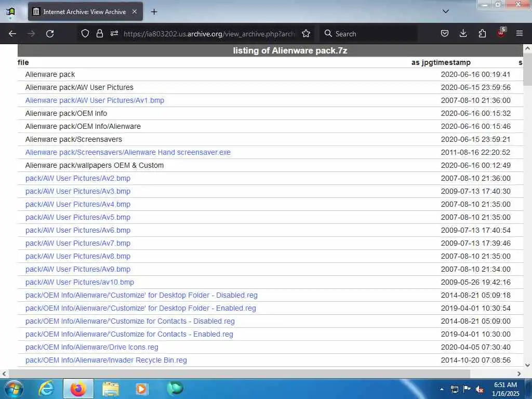Screen dimensions: 532x399
Task: Click the taskbar clock showing 6:51 AM
Action: (x=505, y=389)
